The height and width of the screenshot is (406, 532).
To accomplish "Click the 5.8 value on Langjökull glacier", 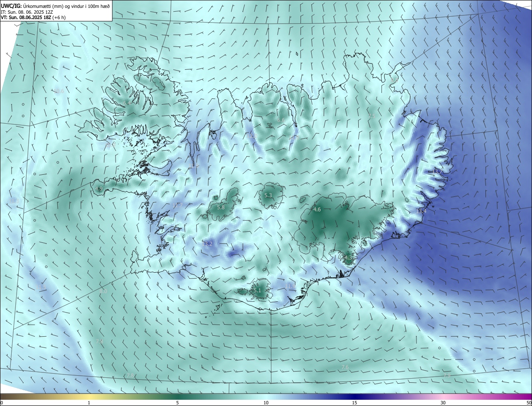I will click(x=221, y=207).
